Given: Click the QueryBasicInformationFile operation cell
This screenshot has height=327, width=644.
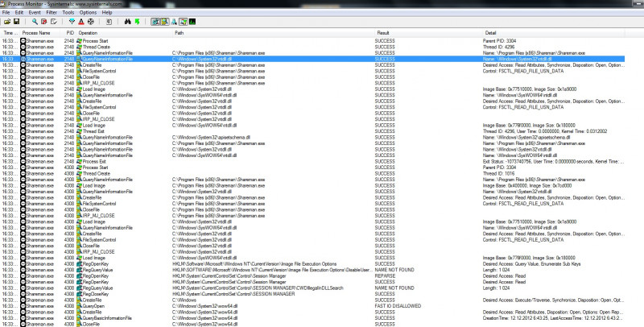Looking at the screenshot, I should pos(107,318).
